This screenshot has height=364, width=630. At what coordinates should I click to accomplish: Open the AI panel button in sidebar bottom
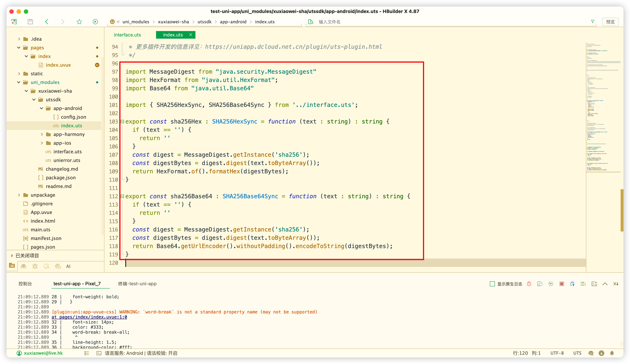coord(68,266)
